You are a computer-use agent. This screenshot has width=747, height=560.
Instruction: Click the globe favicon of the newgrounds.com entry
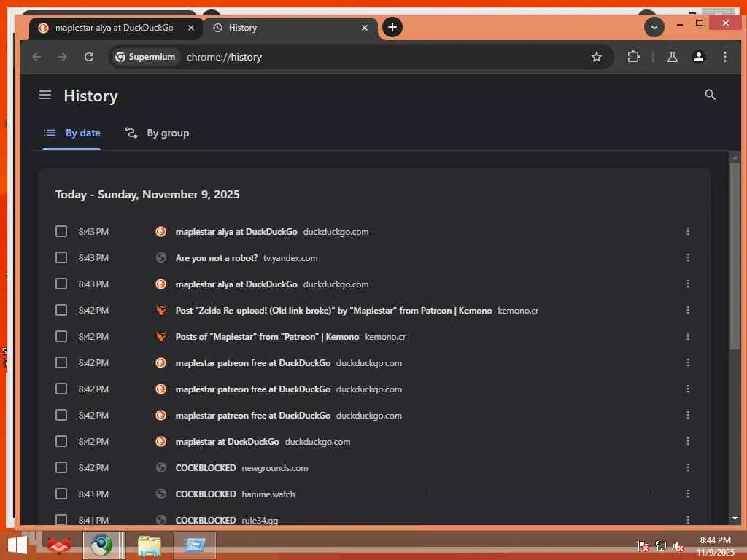[x=161, y=467]
